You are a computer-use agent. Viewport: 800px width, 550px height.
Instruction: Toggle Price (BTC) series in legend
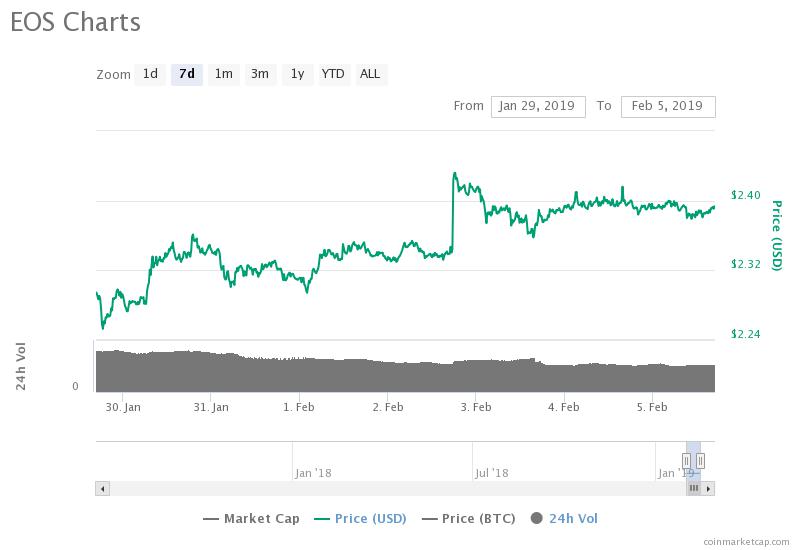[469, 518]
